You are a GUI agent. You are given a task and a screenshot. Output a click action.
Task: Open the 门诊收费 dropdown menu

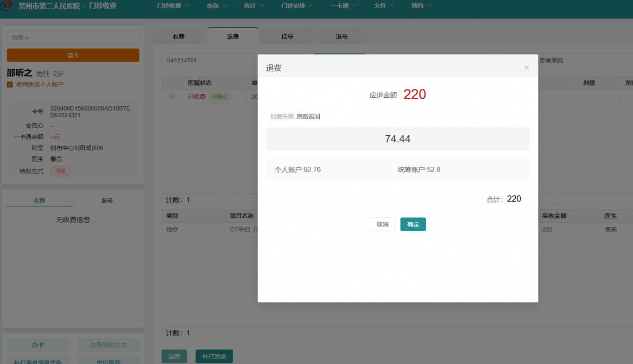pyautogui.click(x=173, y=6)
